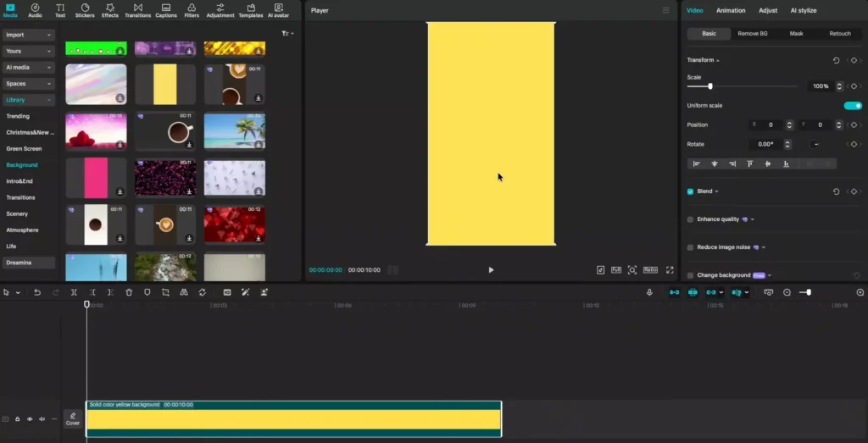Click the Rotate clip icon in timeline toolbar
Viewport: 868px width, 443px height.
[x=203, y=292]
